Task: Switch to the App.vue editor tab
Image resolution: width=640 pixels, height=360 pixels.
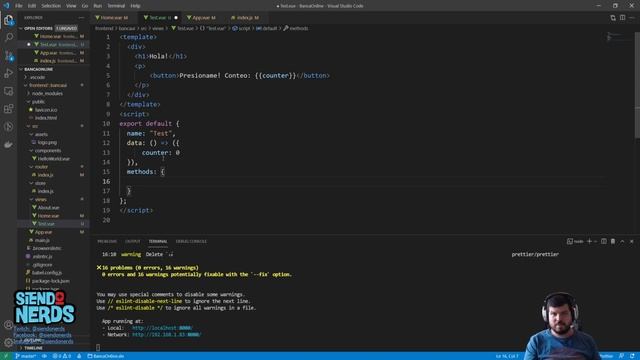Action: click(x=202, y=18)
